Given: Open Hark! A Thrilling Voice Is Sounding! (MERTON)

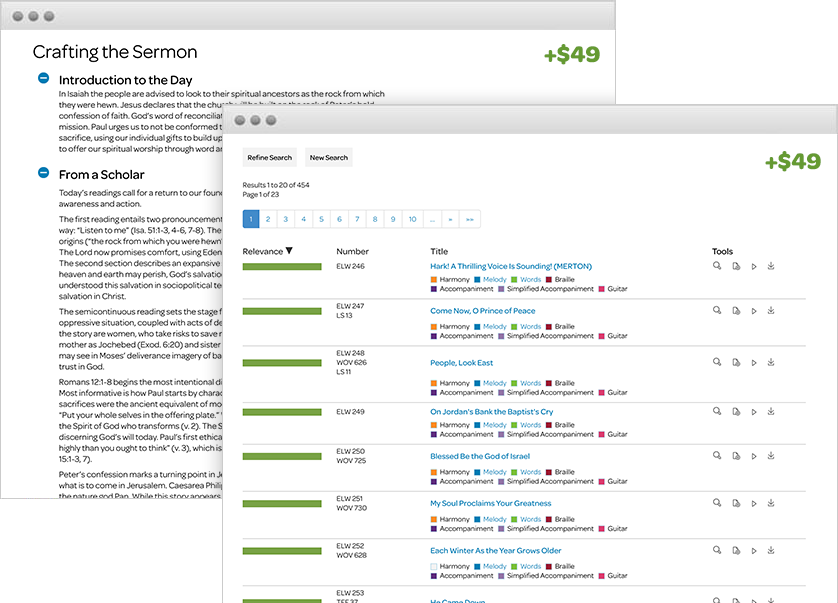Looking at the screenshot, I should (511, 266).
